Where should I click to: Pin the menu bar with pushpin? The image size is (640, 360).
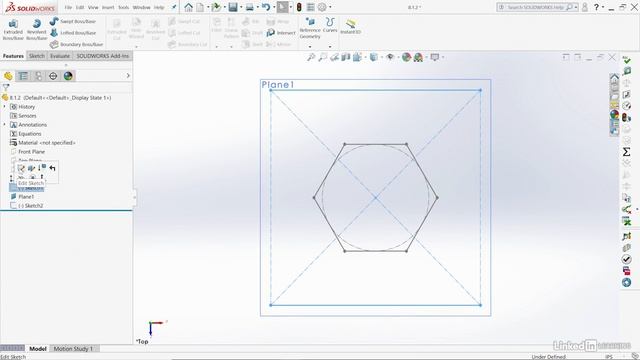click(x=174, y=7)
